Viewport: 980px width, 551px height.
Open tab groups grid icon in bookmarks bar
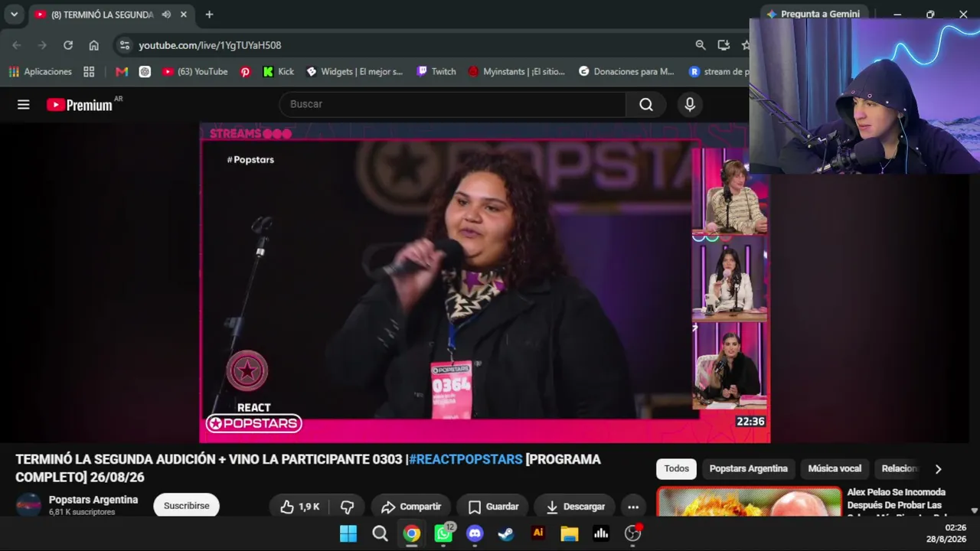(89, 71)
